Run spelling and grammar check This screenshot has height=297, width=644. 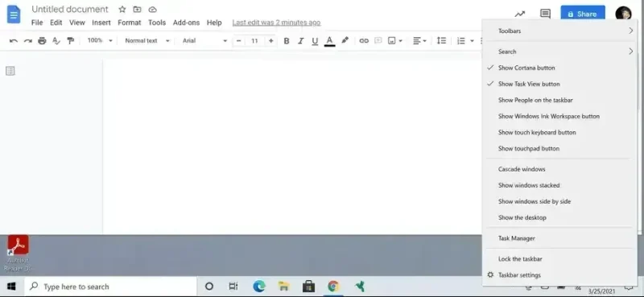56,41
